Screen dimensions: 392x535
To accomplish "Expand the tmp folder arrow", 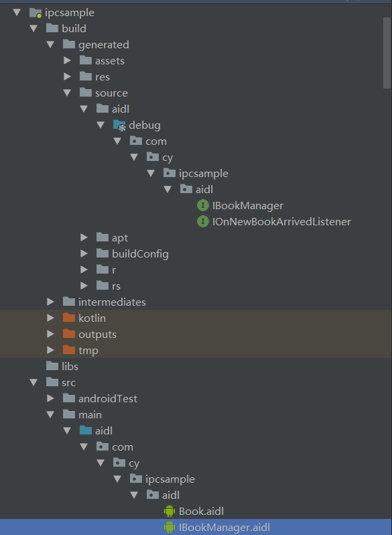I will 50,350.
